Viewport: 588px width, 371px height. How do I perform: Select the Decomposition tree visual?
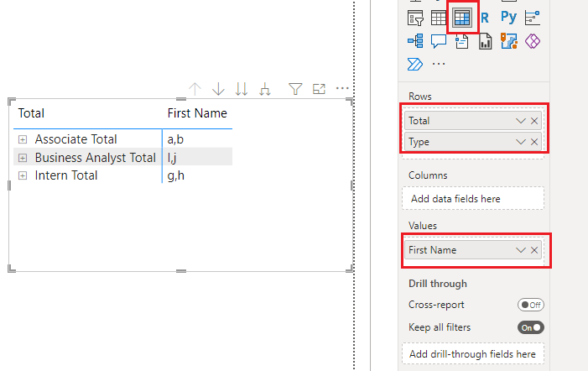(x=415, y=41)
